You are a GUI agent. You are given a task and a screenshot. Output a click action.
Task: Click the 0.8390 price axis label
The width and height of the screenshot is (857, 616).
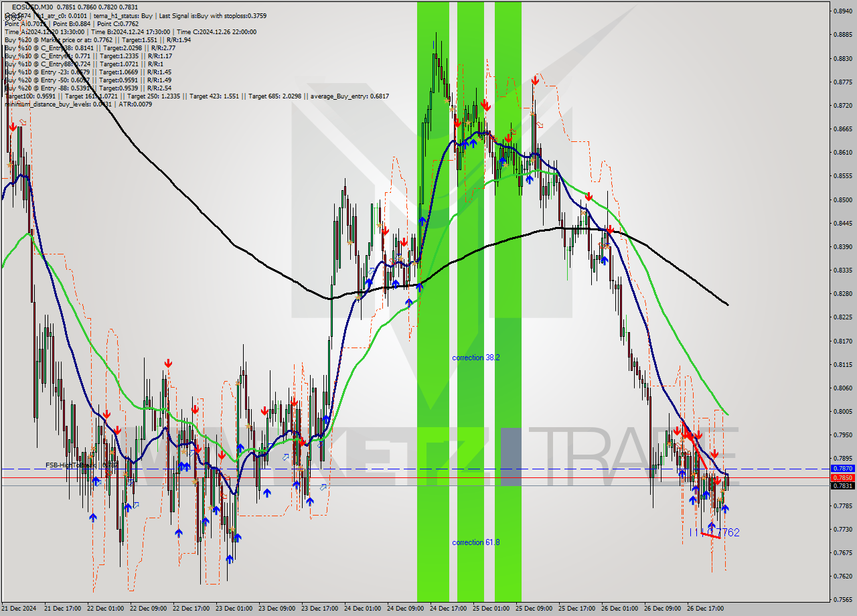(842, 246)
